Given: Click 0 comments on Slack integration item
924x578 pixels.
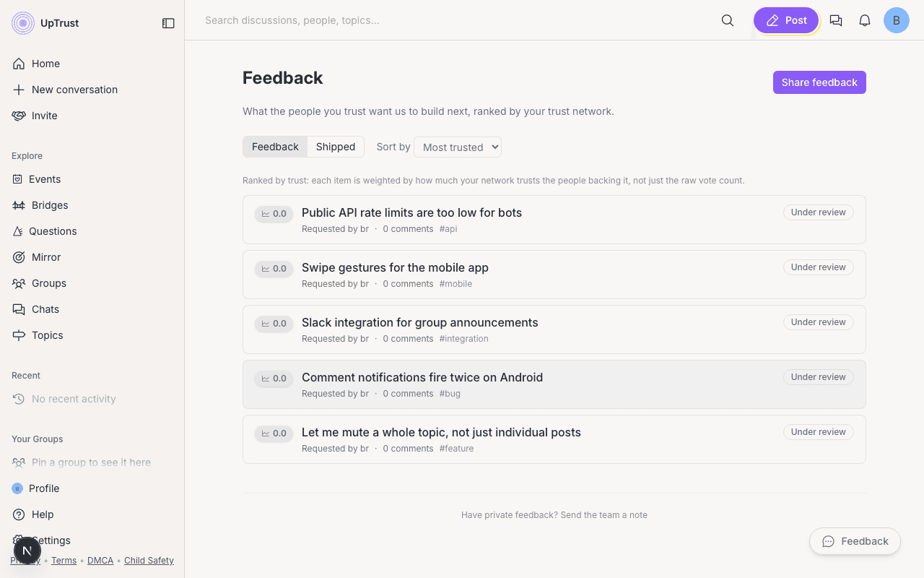Looking at the screenshot, I should click(x=408, y=339).
